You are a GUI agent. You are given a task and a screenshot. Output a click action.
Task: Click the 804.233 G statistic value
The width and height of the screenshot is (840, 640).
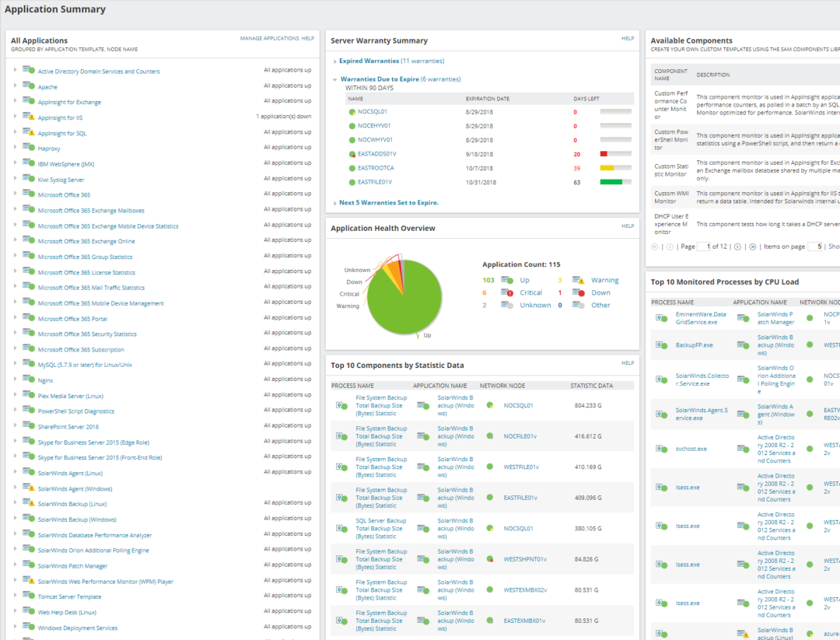588,405
